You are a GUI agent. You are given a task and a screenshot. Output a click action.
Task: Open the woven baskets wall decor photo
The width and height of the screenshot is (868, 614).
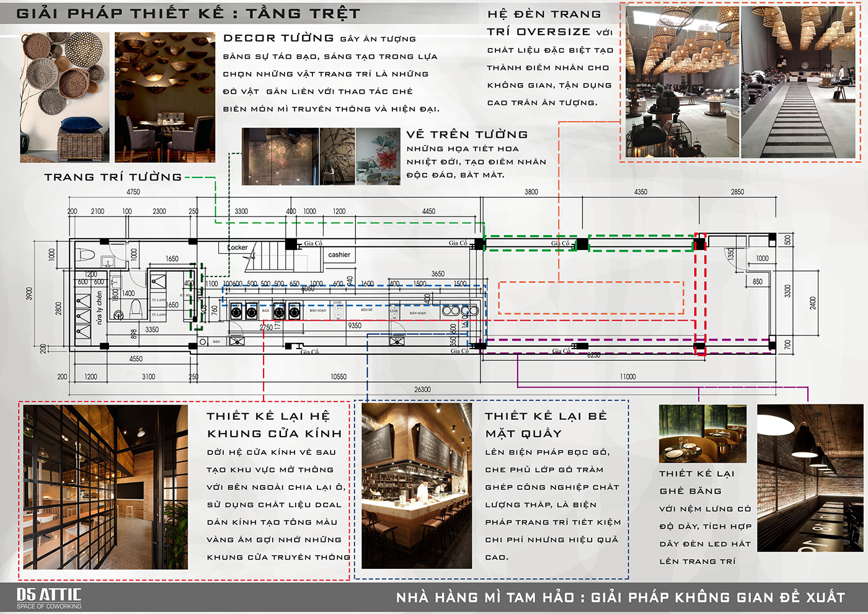tap(64, 97)
